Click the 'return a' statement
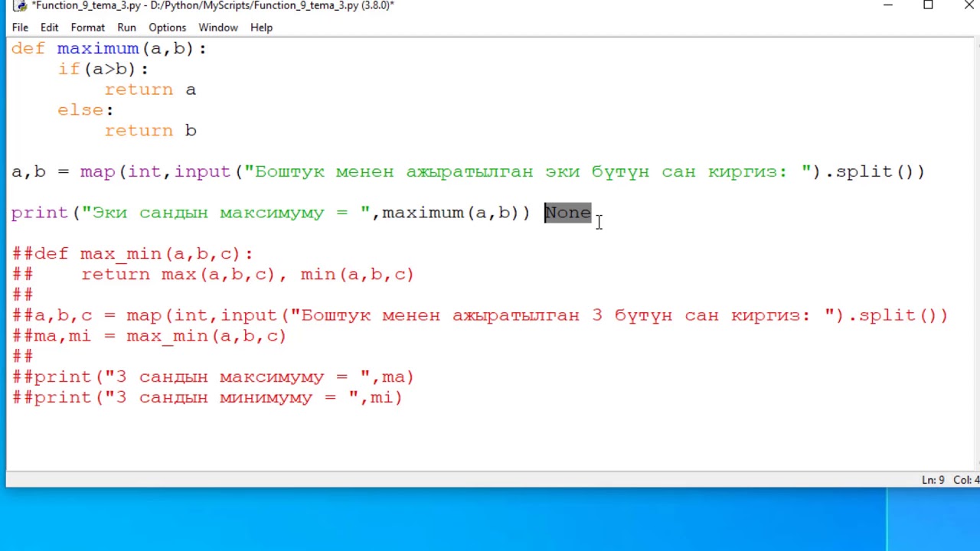The height and width of the screenshot is (551, 980). 150,90
